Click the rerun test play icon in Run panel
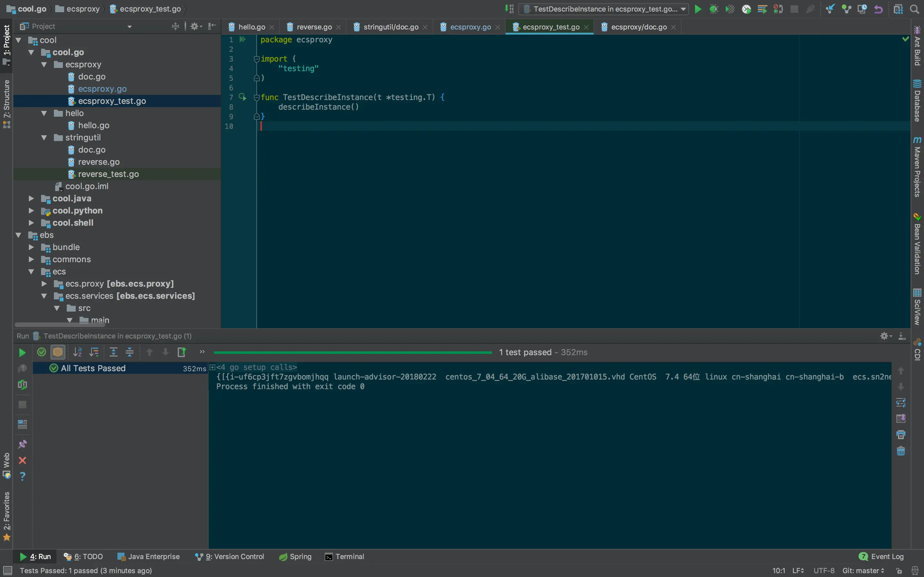 click(22, 352)
